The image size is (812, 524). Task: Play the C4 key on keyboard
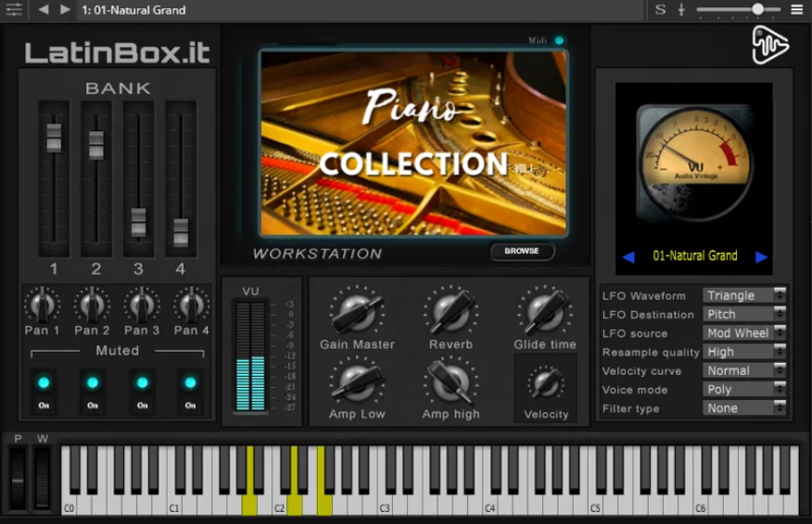click(489, 503)
